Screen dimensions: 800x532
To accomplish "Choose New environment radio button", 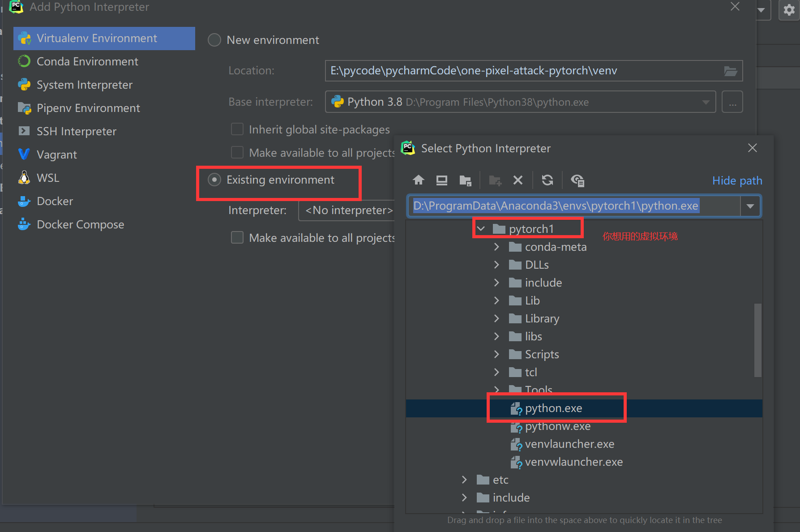I will tap(214, 40).
